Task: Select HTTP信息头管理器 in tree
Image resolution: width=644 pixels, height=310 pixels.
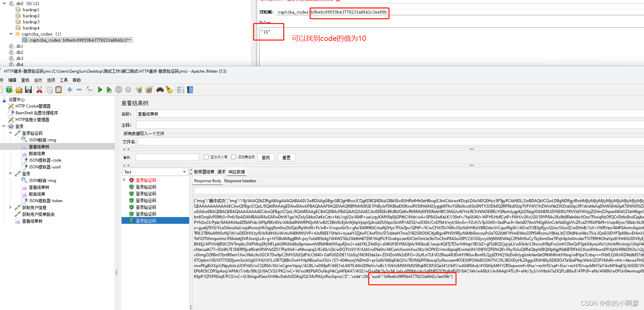Action: (x=32, y=120)
